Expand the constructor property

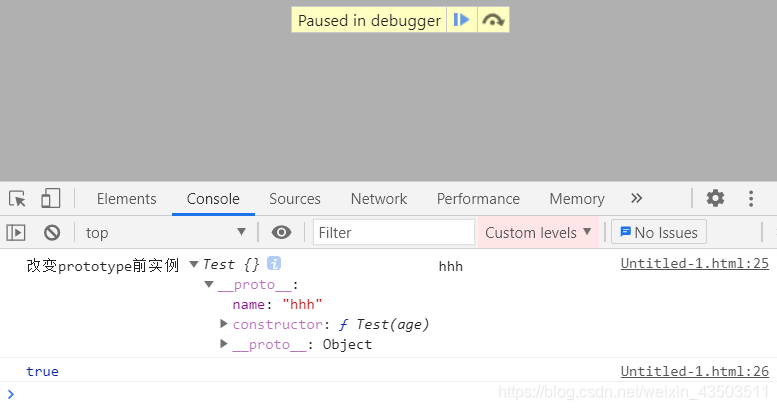tap(223, 324)
